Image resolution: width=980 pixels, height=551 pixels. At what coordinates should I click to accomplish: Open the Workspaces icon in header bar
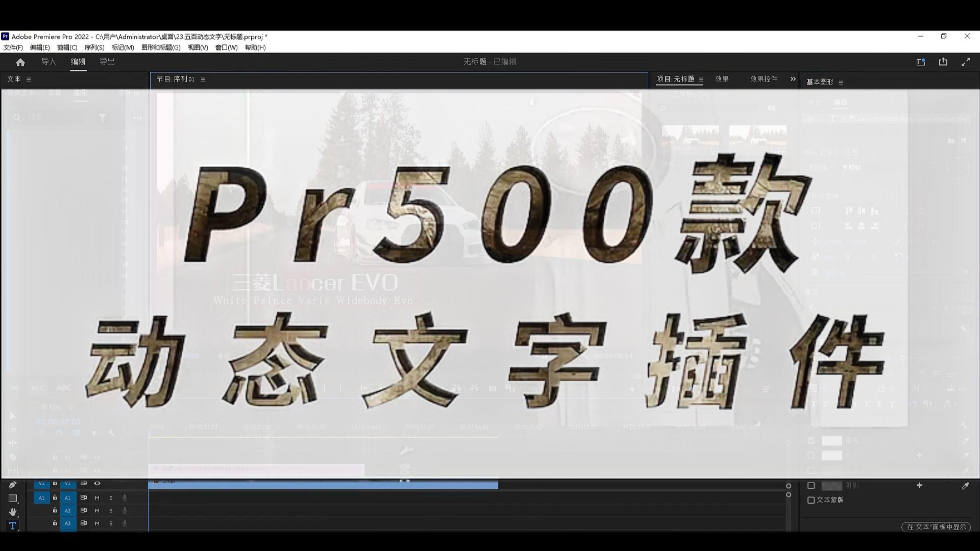[x=921, y=62]
